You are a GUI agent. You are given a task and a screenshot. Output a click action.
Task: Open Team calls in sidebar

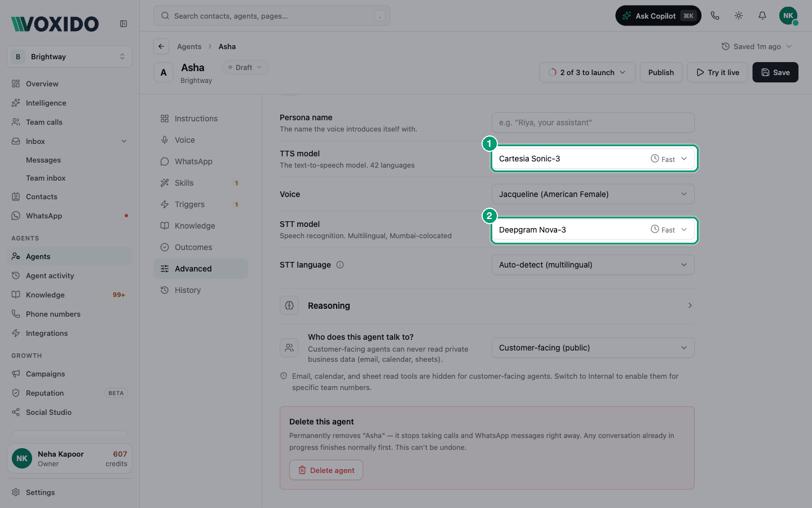pos(70,122)
